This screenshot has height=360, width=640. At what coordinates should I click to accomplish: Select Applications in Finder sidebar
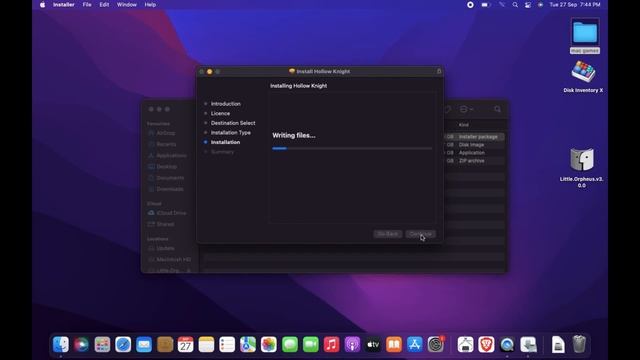pyautogui.click(x=171, y=156)
